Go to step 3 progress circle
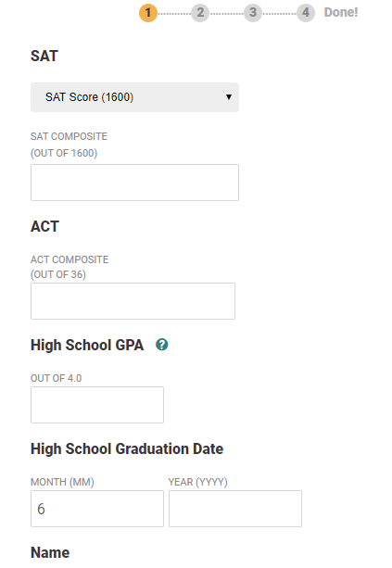 [253, 13]
